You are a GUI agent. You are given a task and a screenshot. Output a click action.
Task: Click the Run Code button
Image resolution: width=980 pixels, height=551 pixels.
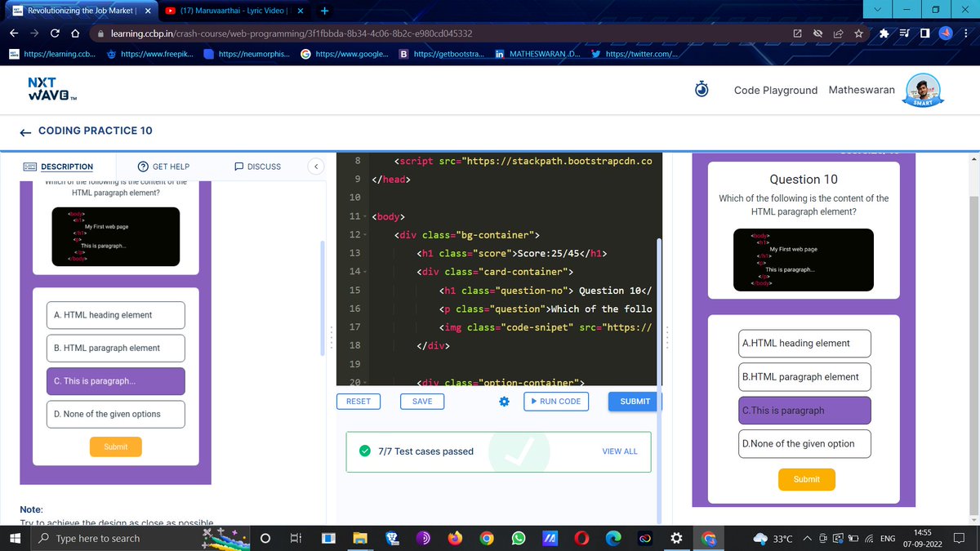[x=555, y=402]
